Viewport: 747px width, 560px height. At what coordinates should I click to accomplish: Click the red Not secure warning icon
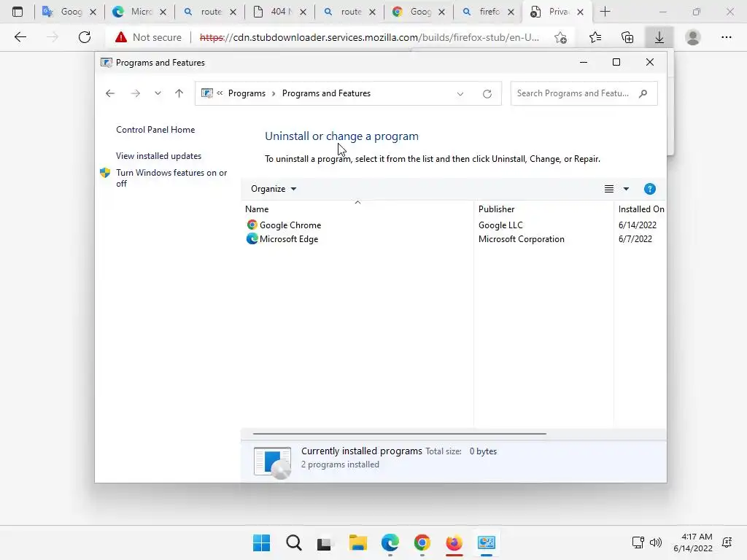pyautogui.click(x=121, y=37)
